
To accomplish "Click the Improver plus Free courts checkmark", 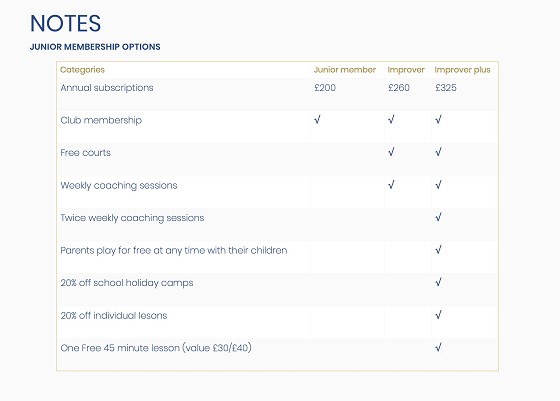I will (438, 152).
